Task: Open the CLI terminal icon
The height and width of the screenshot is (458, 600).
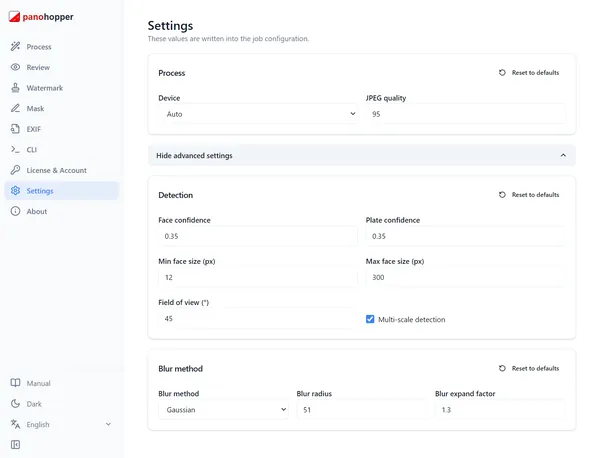Action: (15, 150)
